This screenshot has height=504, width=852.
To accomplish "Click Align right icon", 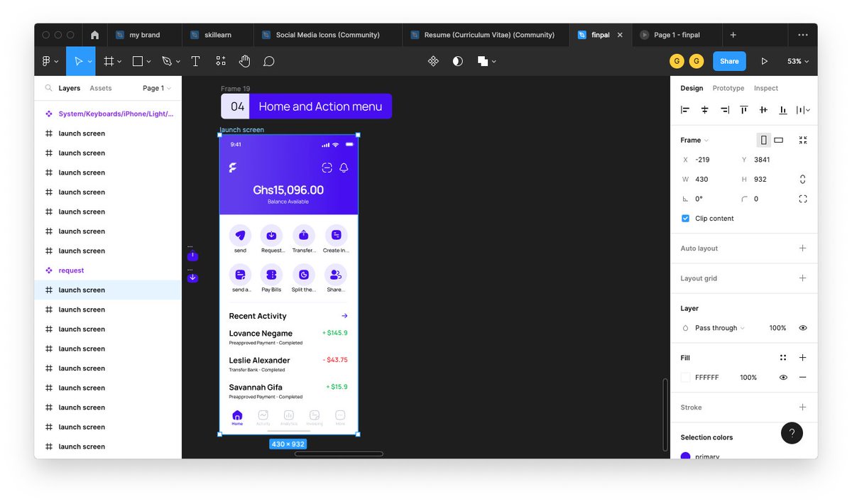I will tap(724, 110).
